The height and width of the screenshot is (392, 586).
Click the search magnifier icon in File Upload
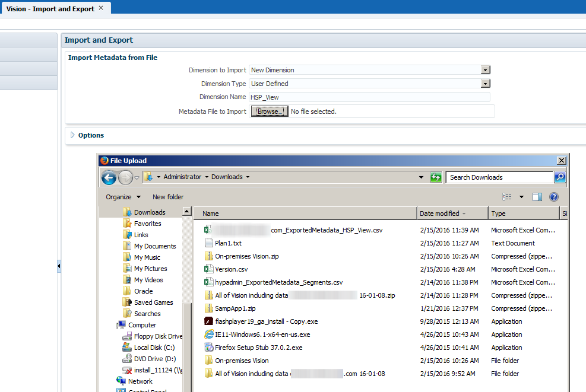560,177
